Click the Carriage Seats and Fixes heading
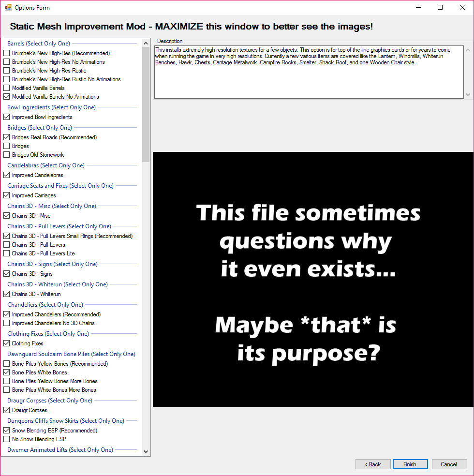Image resolution: width=474 pixels, height=476 pixels. coord(60,186)
